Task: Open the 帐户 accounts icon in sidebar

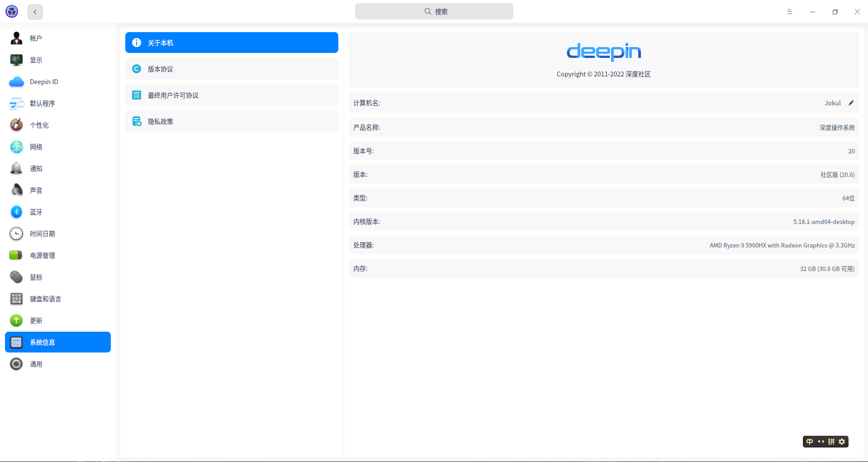Action: pyautogui.click(x=16, y=38)
